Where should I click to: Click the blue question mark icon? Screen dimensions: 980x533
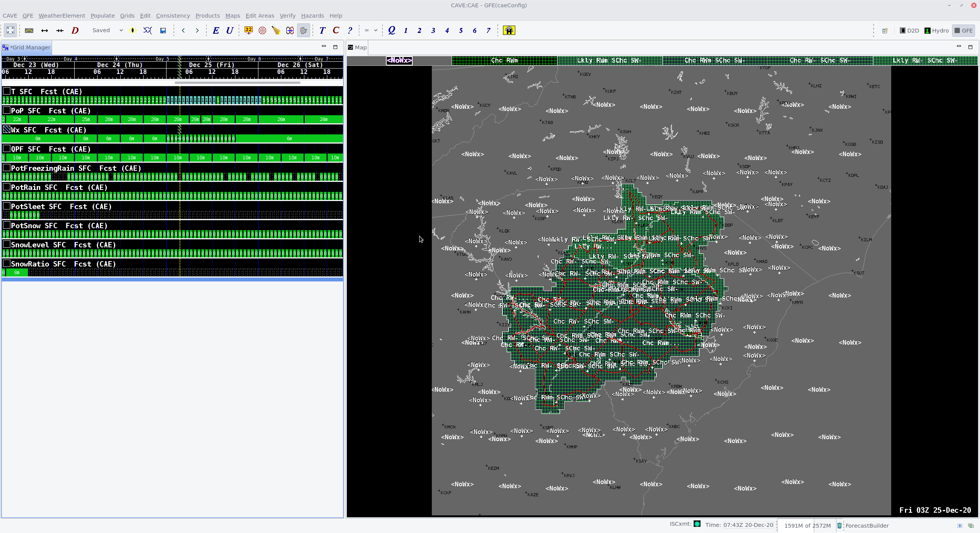pos(350,30)
